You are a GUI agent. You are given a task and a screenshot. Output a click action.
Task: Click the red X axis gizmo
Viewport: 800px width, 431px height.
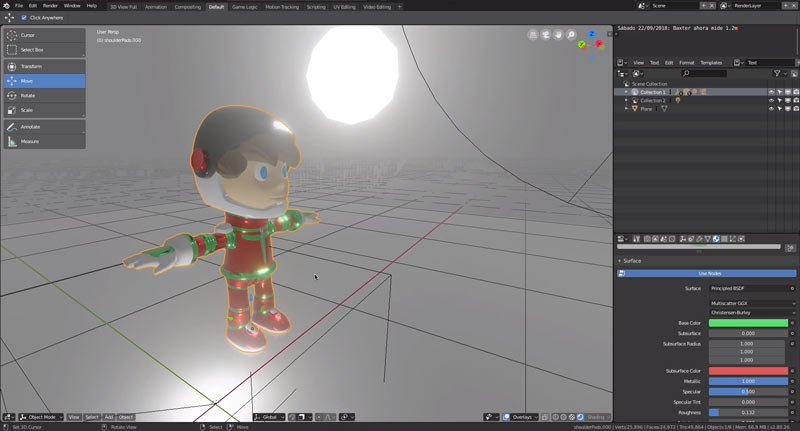(x=599, y=44)
